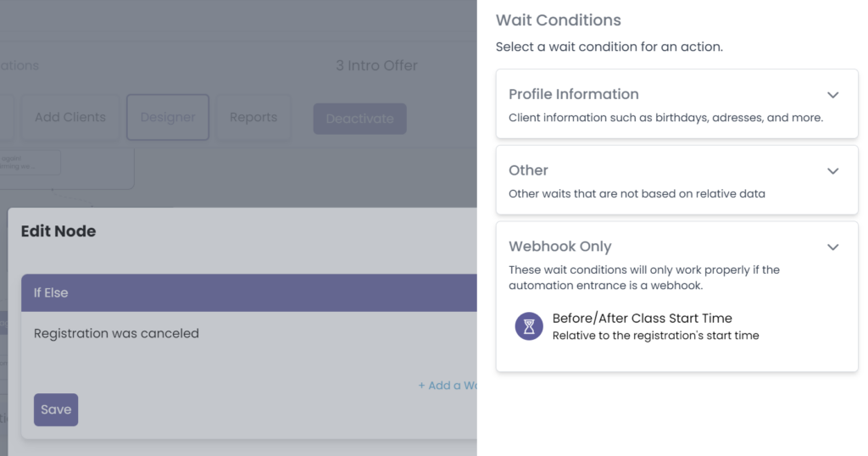Select Before/After Class Start Time option
The image size is (868, 456).
pyautogui.click(x=642, y=319)
